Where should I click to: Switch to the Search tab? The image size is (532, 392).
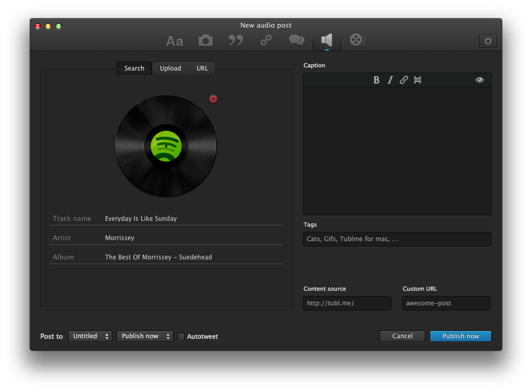point(134,68)
